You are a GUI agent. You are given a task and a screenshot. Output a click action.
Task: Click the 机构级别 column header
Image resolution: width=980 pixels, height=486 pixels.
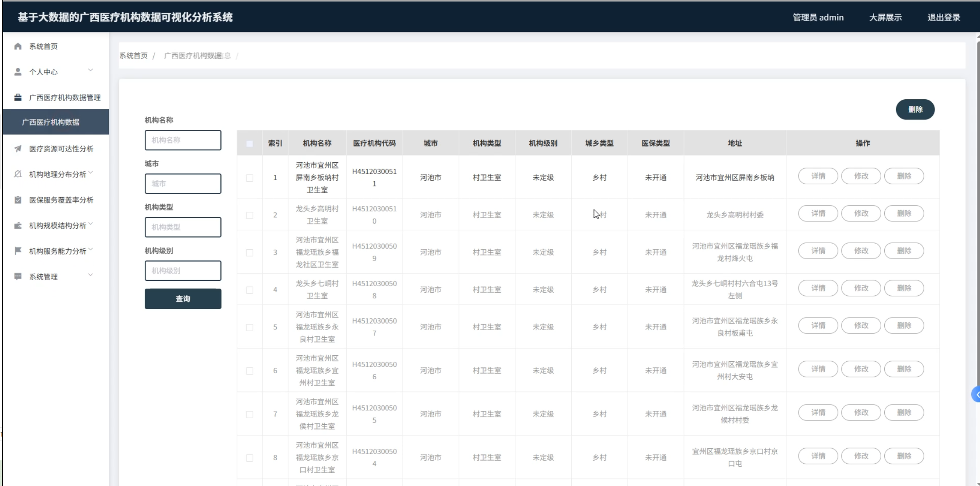click(x=543, y=143)
